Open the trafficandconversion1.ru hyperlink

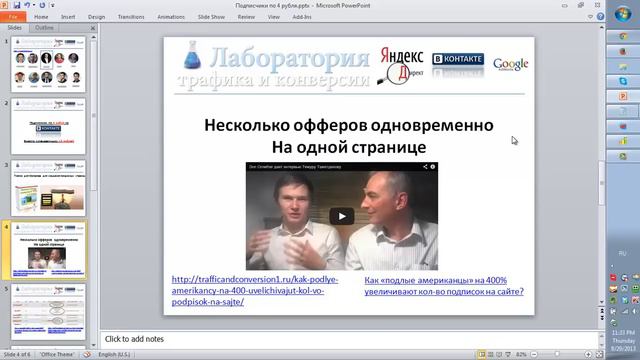(255, 291)
